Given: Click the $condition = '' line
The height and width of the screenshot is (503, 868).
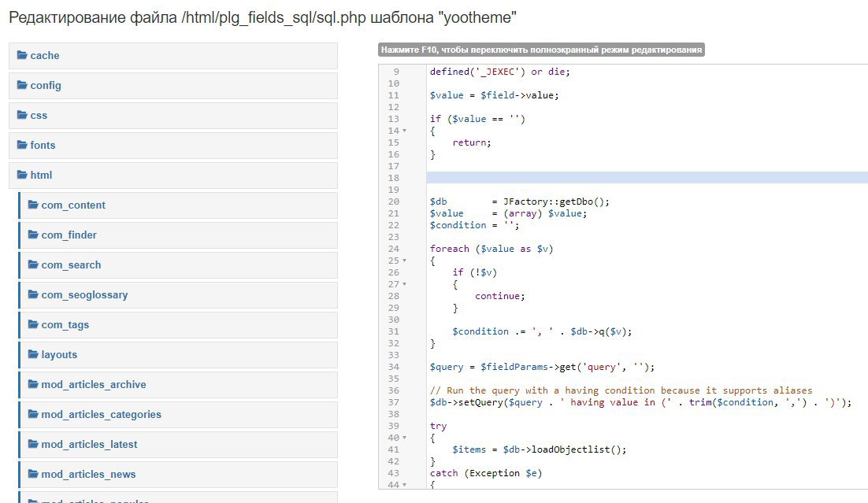Looking at the screenshot, I should [x=474, y=224].
